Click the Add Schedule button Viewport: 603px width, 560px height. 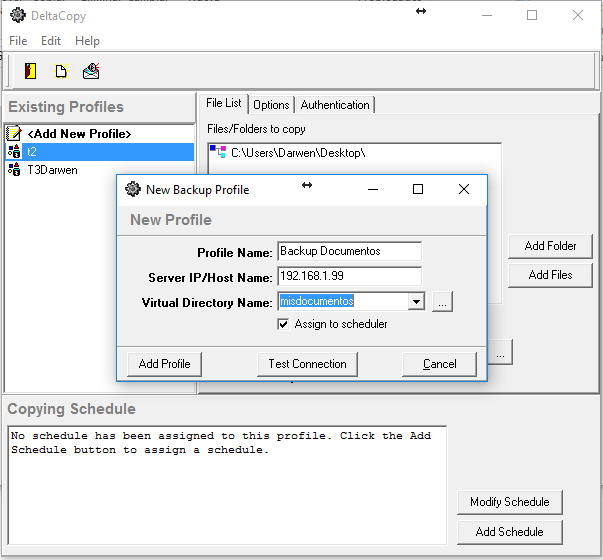pos(510,532)
